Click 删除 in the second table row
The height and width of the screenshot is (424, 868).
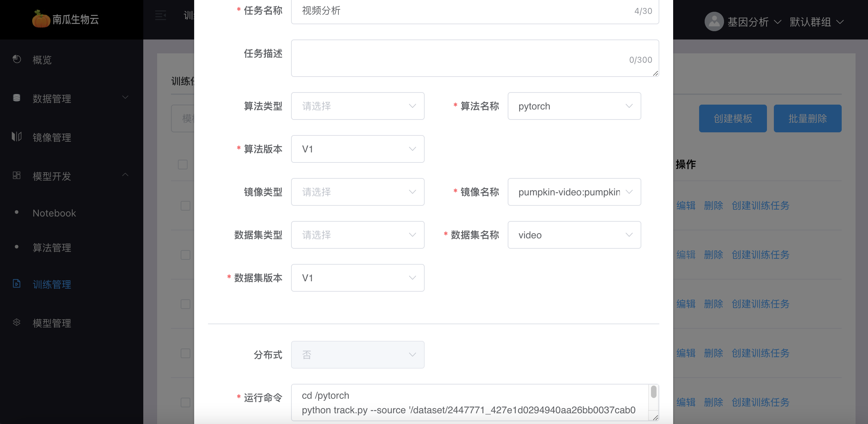pos(714,255)
